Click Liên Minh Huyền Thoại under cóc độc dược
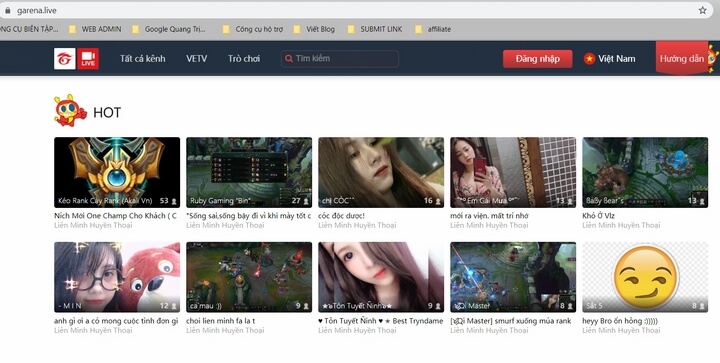This screenshot has width=720, height=363. [x=357, y=225]
